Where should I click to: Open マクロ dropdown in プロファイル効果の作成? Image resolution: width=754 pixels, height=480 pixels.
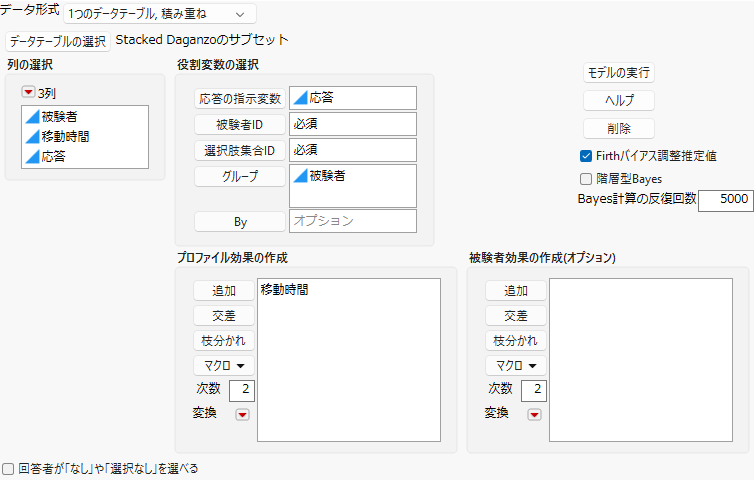point(224,366)
